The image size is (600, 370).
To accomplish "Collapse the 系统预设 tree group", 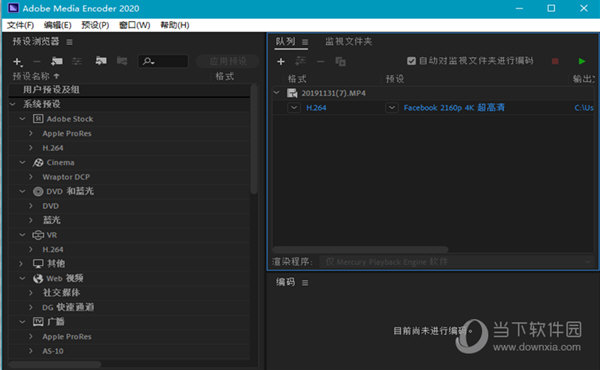I will 13,104.
